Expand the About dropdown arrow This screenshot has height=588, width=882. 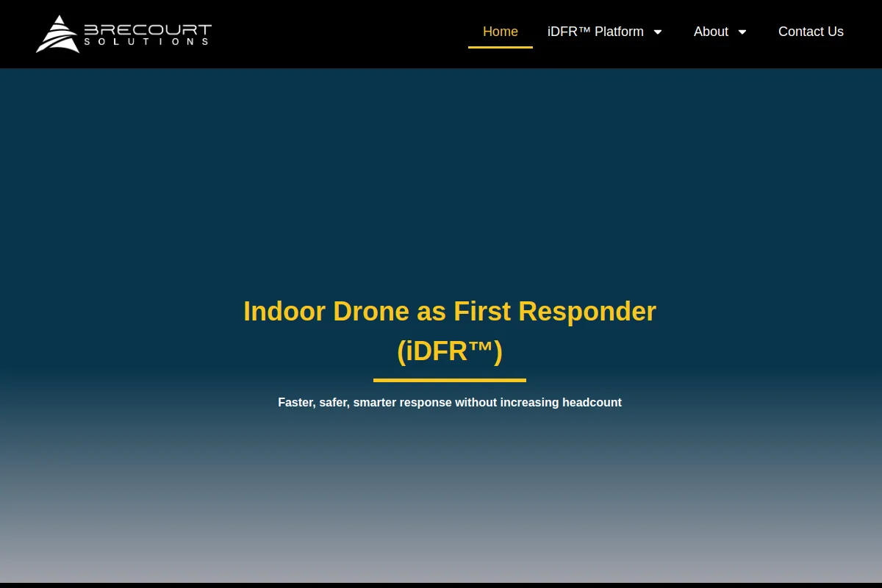[742, 32]
